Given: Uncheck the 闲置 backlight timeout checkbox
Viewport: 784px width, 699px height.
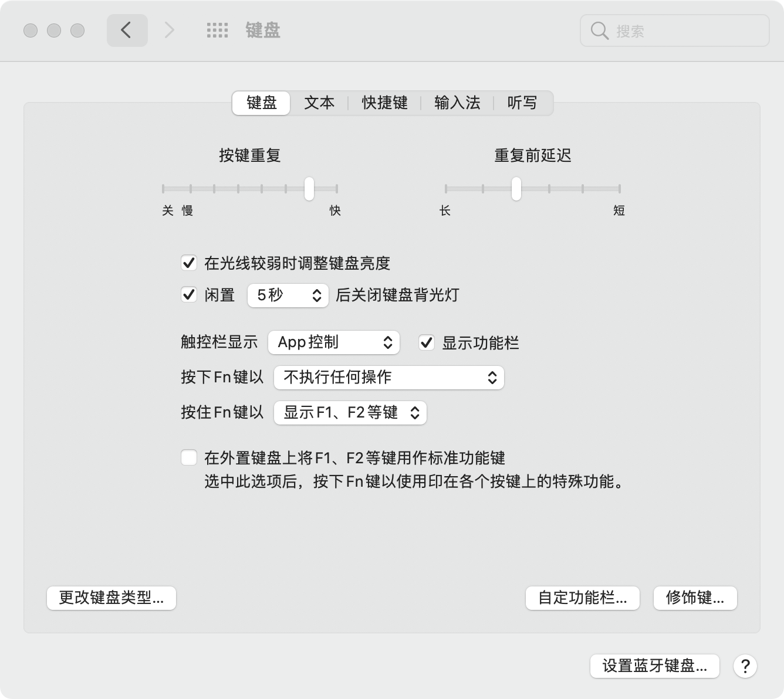Looking at the screenshot, I should (x=188, y=296).
